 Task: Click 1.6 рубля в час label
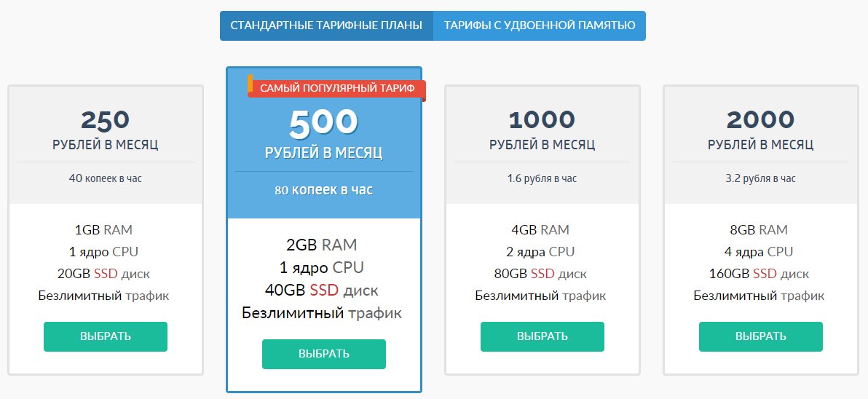click(542, 178)
